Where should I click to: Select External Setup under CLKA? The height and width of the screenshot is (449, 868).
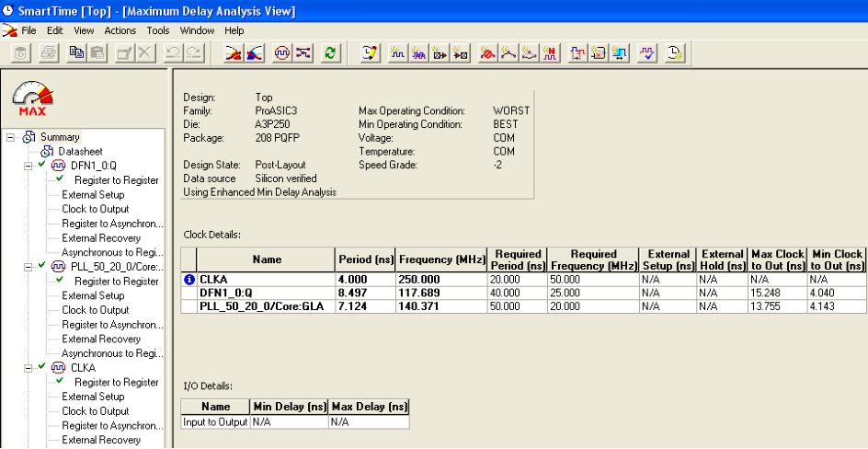point(93,397)
